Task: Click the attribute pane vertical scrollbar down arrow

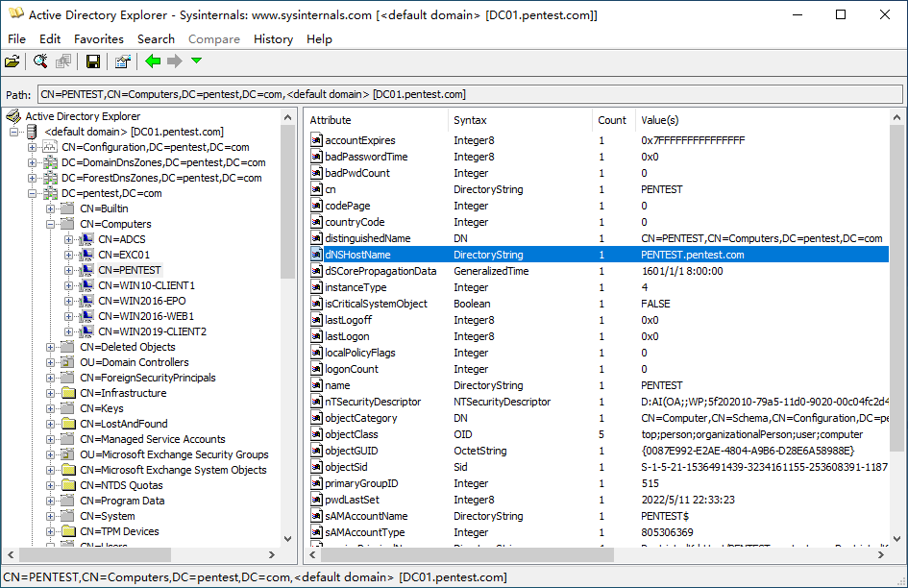Action: 896,539
